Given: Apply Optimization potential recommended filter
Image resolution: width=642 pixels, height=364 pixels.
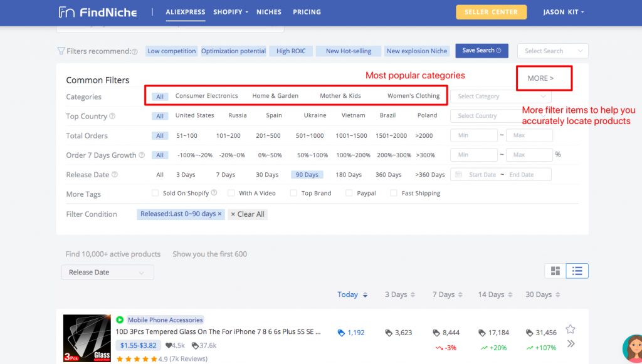Looking at the screenshot, I should (x=233, y=51).
